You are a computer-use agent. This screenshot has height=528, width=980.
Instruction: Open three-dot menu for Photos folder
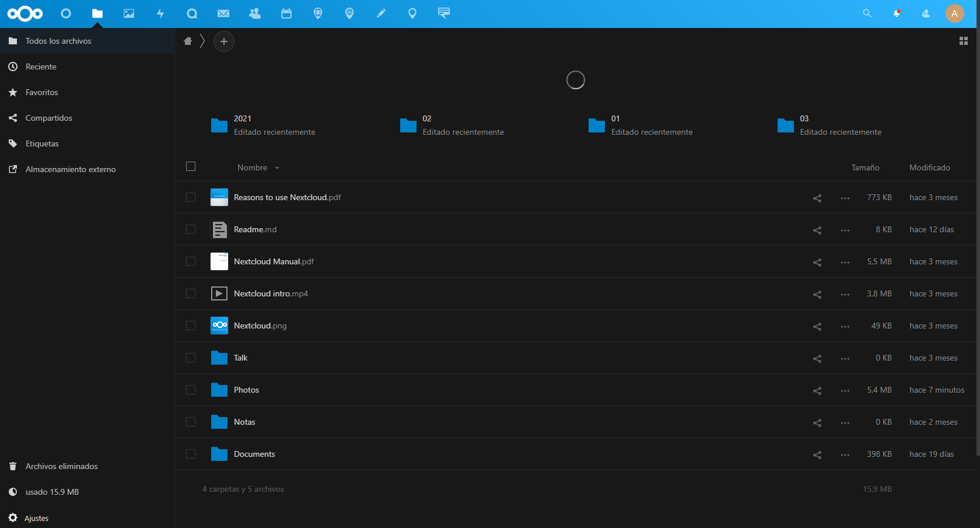coord(845,391)
